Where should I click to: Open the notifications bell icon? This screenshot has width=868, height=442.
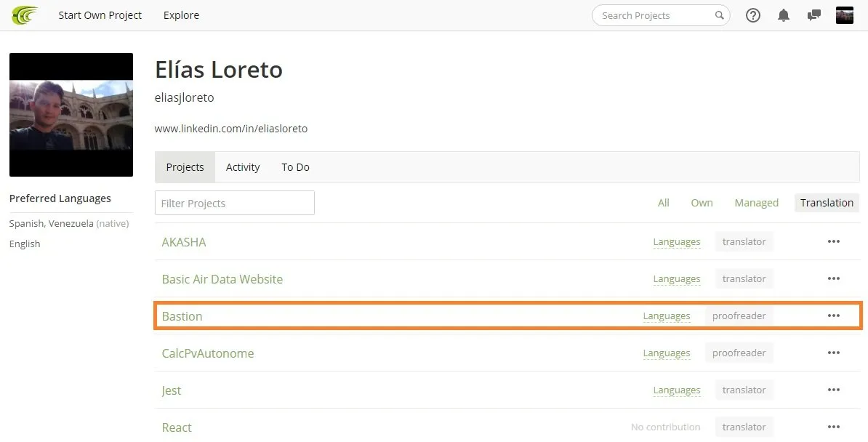[x=783, y=15]
